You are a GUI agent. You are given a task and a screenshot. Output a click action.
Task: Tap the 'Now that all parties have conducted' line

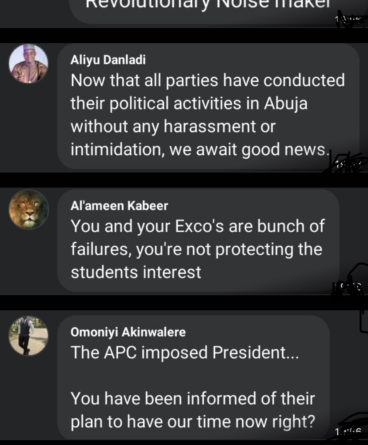click(208, 81)
